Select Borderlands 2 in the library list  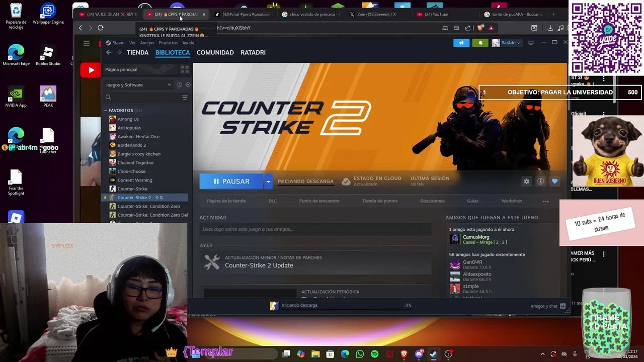131,145
